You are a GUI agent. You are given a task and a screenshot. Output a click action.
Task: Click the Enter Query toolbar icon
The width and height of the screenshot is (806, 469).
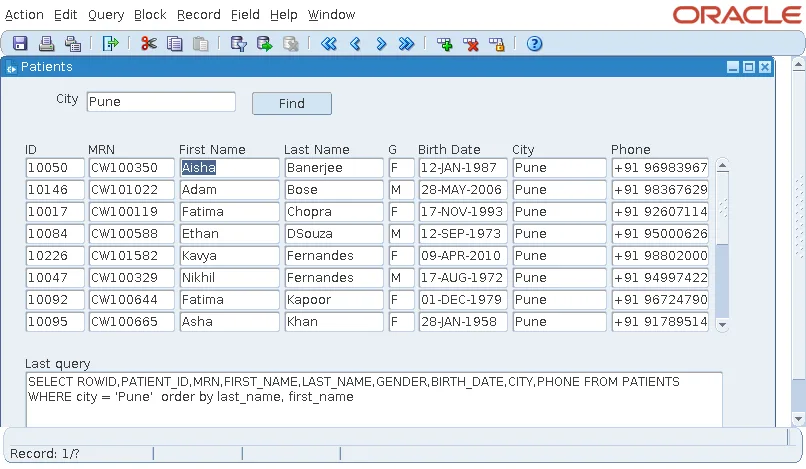click(239, 44)
